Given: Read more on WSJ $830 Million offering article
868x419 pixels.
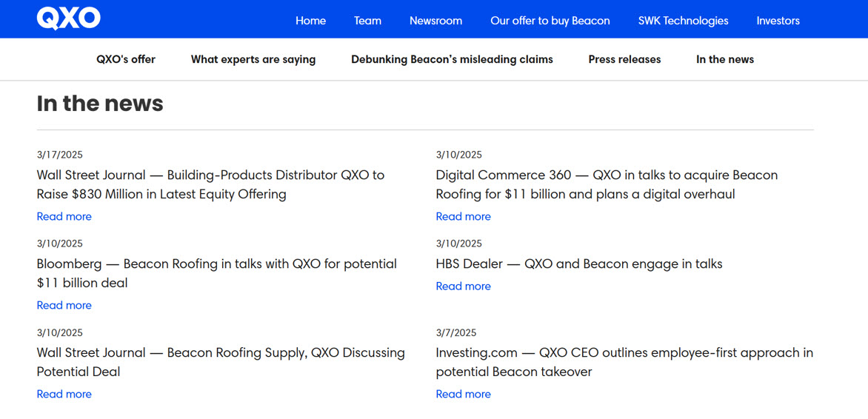Looking at the screenshot, I should point(64,216).
